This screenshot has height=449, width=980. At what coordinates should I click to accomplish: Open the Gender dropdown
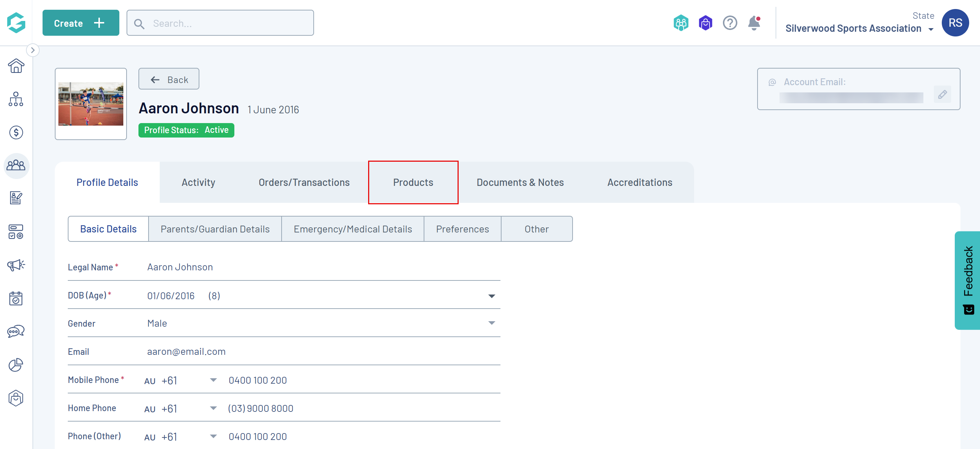(491, 323)
